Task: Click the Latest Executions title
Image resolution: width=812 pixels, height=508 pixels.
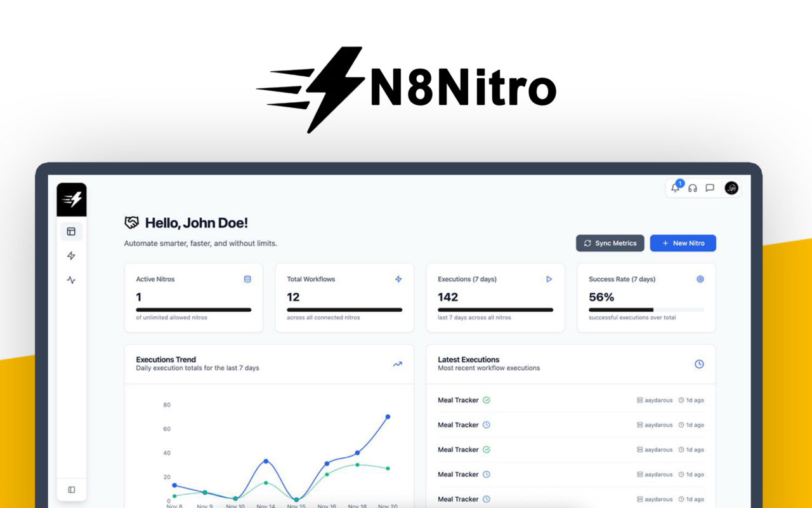Action: pyautogui.click(x=469, y=359)
